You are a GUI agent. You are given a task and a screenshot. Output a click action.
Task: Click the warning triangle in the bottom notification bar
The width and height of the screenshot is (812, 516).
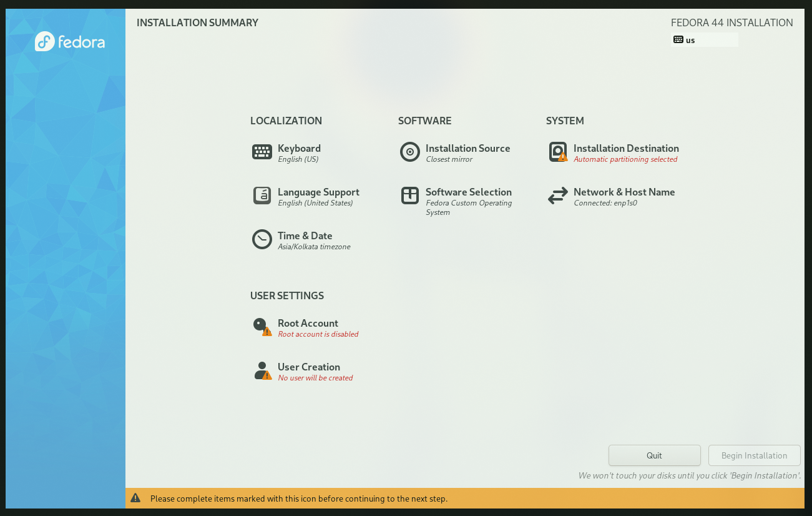[x=135, y=498]
